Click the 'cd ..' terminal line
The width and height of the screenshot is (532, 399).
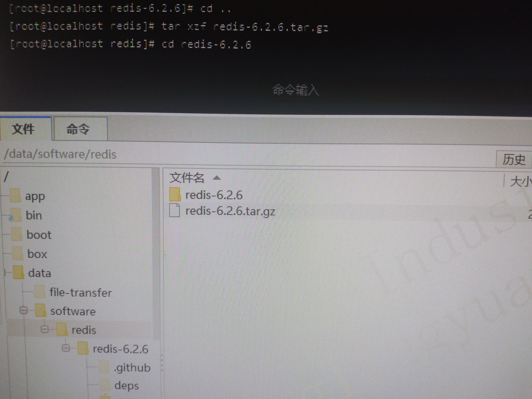click(120, 9)
